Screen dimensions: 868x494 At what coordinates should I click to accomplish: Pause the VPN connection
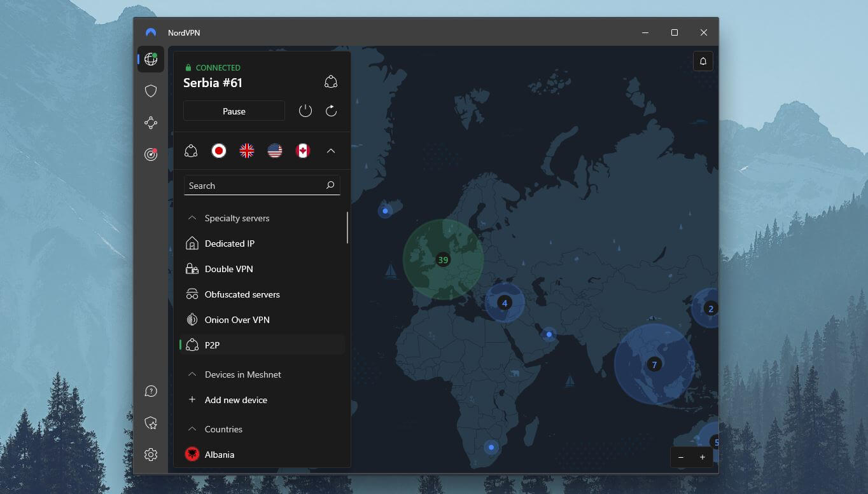(x=234, y=111)
